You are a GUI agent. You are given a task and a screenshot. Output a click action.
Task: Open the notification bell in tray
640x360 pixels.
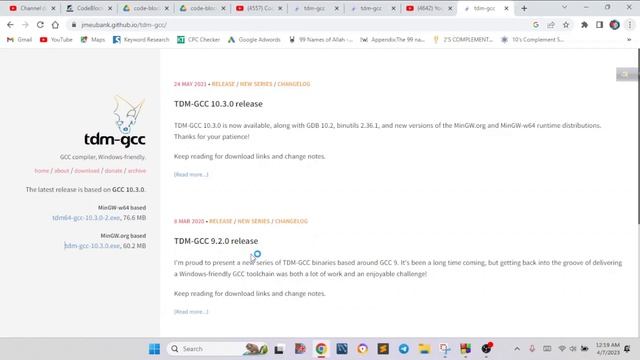(627, 349)
